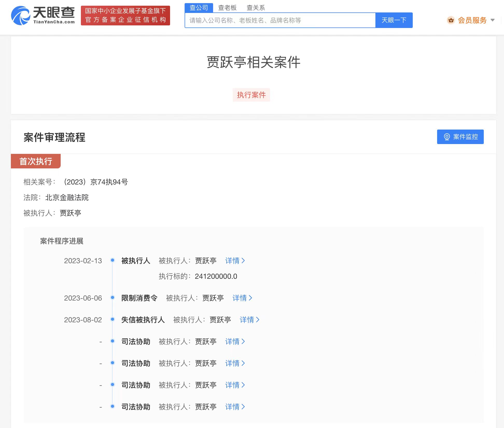Click the 2023-06-06 timeline dot

tap(113, 297)
